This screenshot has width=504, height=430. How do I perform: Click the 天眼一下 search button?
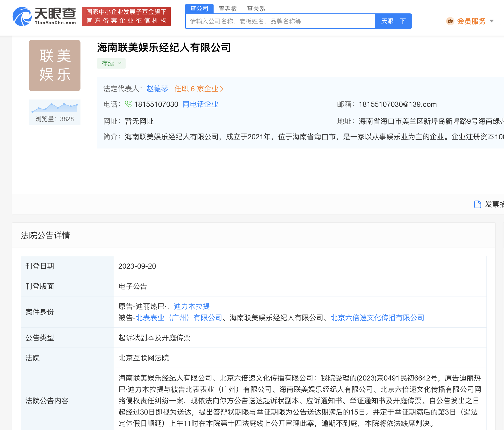(393, 21)
